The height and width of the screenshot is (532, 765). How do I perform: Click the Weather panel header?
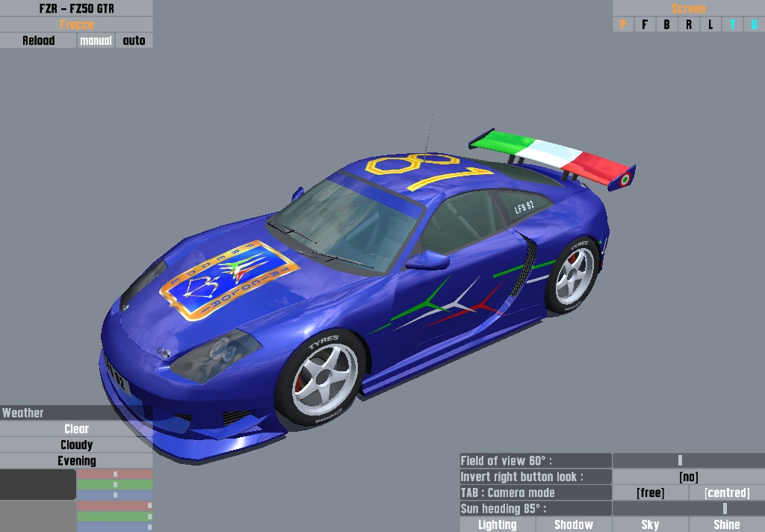76,413
